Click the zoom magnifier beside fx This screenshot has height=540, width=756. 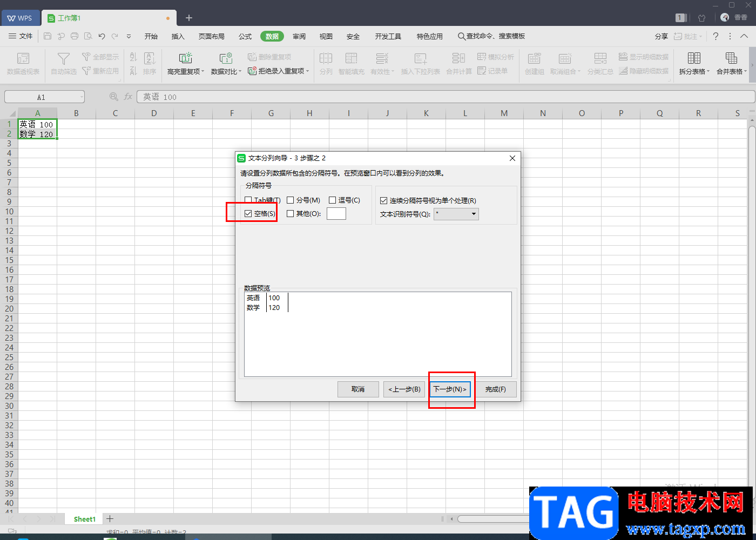(x=114, y=97)
